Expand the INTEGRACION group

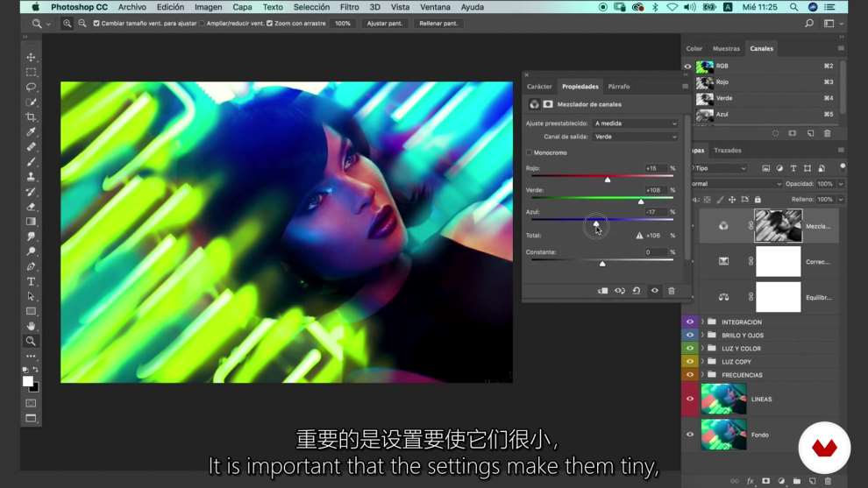(x=702, y=322)
